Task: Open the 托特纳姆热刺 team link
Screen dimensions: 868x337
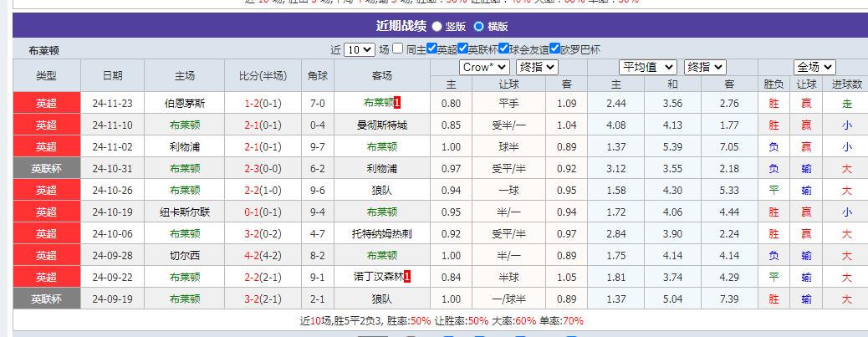Action: pyautogui.click(x=381, y=233)
